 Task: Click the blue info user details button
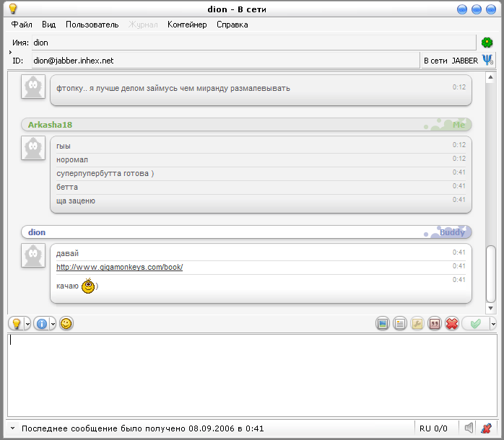click(41, 324)
